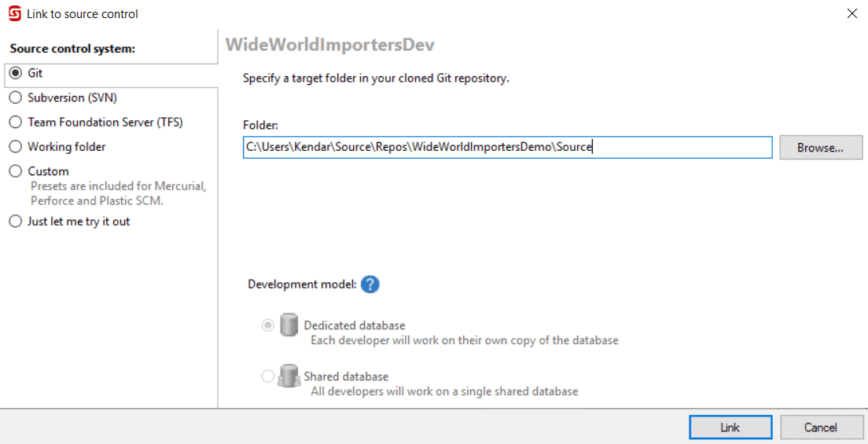
Task: Dismiss dialog with Cancel button
Action: 822,427
